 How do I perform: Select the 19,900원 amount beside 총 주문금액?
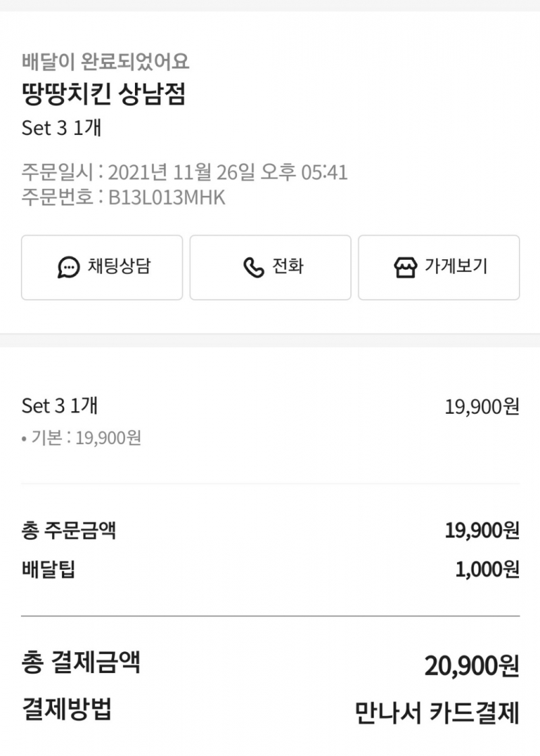tap(482, 531)
